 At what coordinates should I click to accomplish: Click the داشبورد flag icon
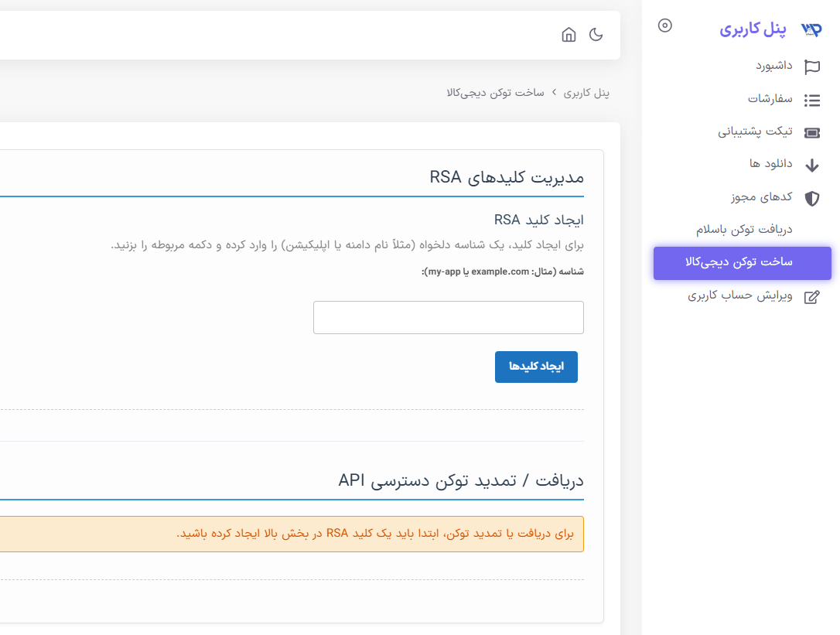(x=812, y=67)
